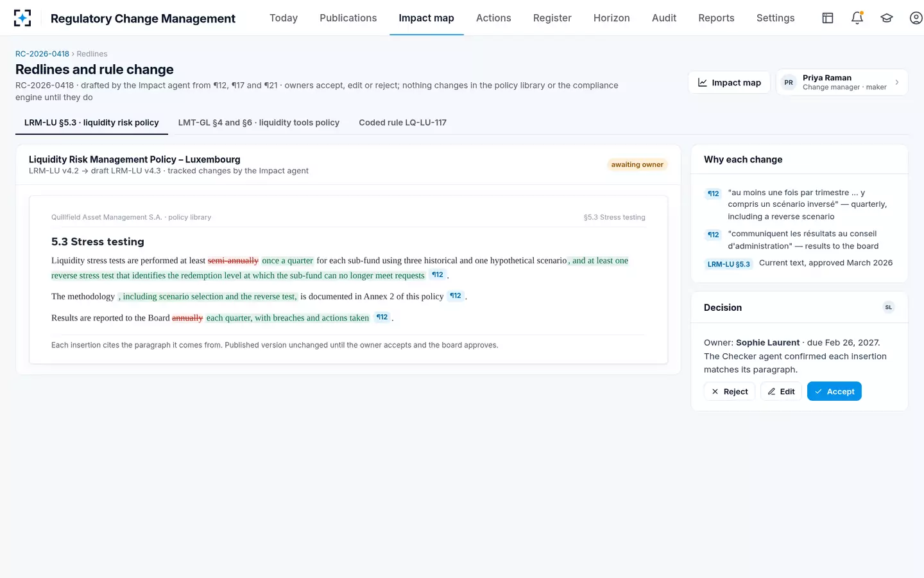Open Reports in top navigation

click(x=716, y=18)
